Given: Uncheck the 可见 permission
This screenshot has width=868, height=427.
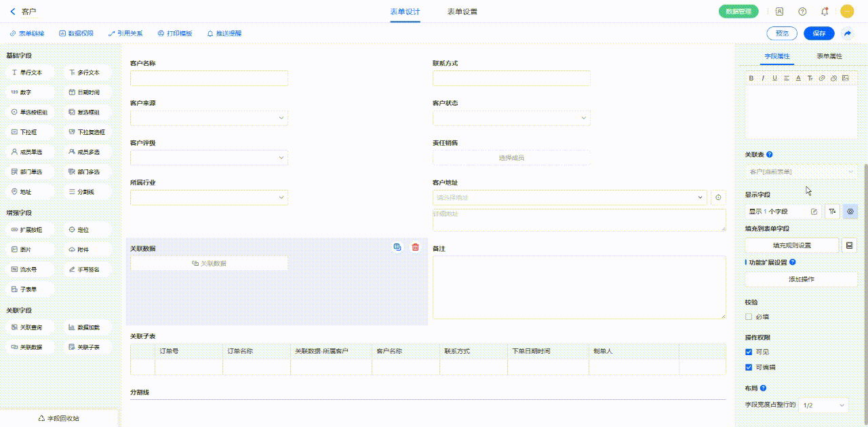Looking at the screenshot, I should click(x=749, y=352).
